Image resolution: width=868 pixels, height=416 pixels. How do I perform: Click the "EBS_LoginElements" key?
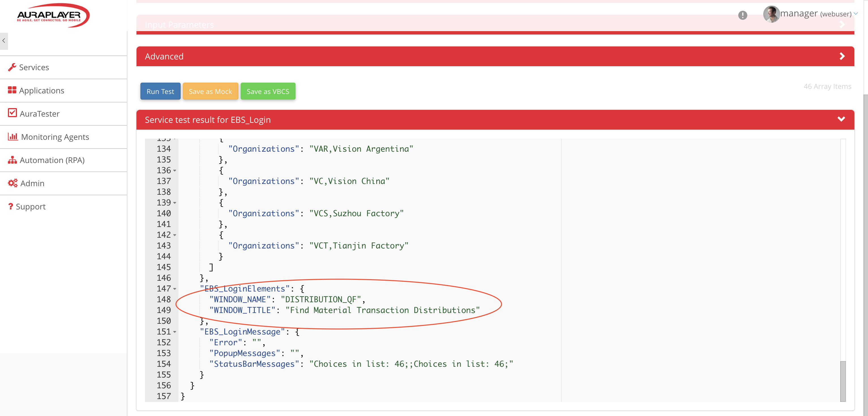pos(245,289)
